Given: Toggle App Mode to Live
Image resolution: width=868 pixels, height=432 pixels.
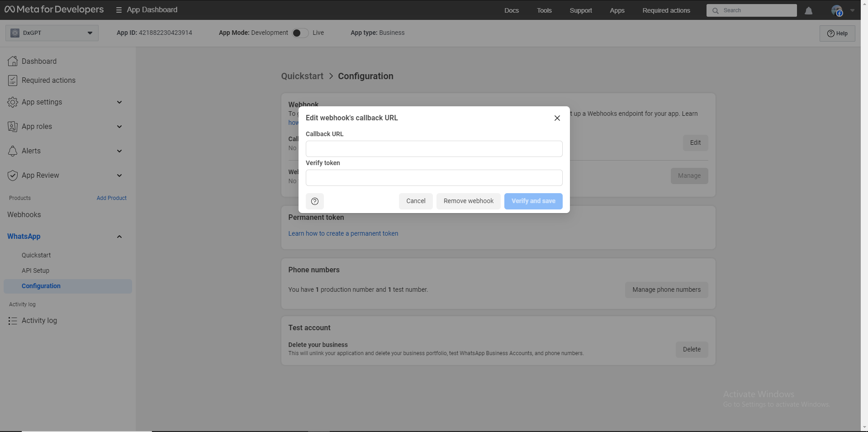Looking at the screenshot, I should click(300, 33).
